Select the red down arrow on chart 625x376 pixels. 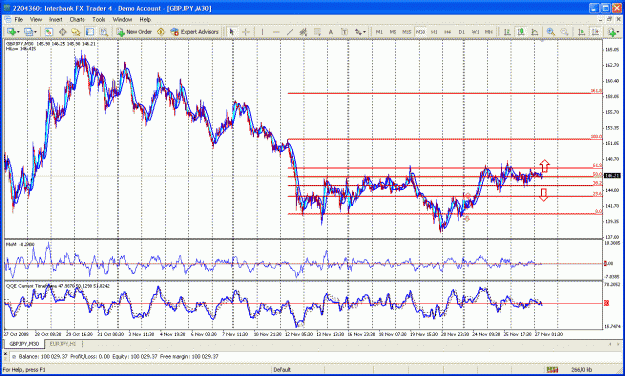click(543, 195)
